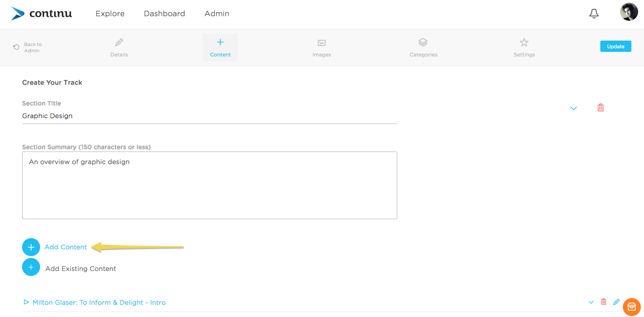Switch to the Categories tab
This screenshot has height=317, width=644.
tap(423, 48)
